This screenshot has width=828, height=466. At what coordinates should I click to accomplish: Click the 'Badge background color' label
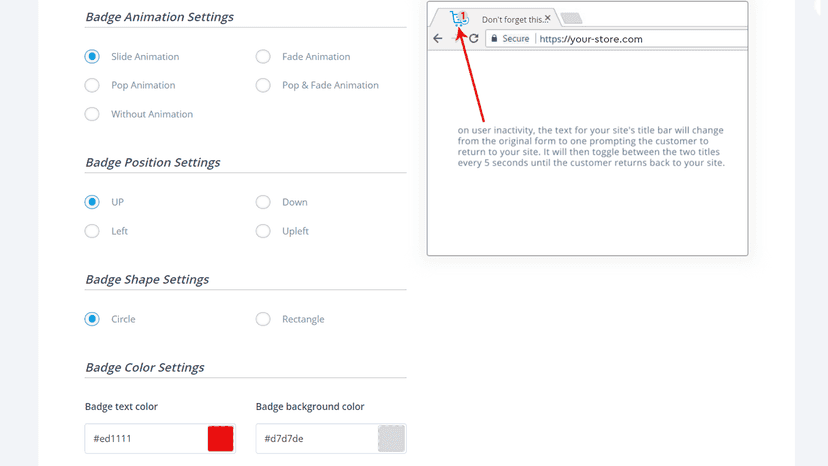point(310,406)
